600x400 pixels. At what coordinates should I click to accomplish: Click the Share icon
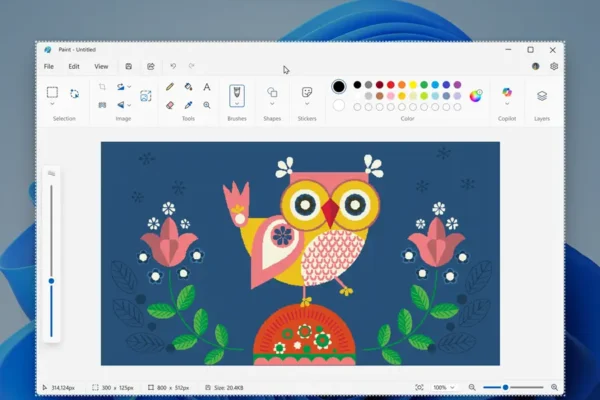(151, 66)
